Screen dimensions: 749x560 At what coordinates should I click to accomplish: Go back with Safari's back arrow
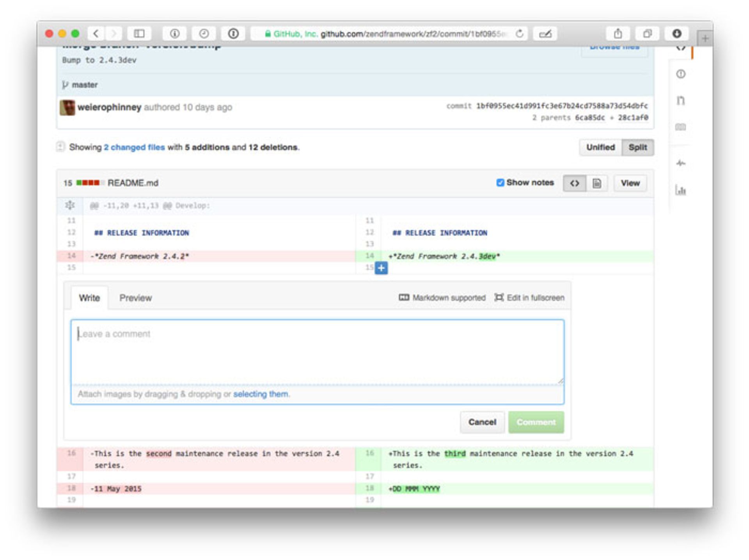pos(96,34)
